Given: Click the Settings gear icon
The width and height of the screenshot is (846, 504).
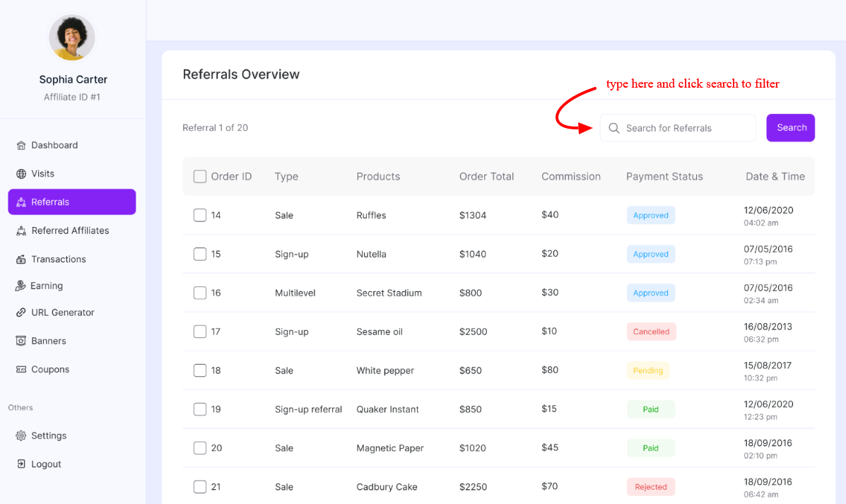Looking at the screenshot, I should 21,436.
